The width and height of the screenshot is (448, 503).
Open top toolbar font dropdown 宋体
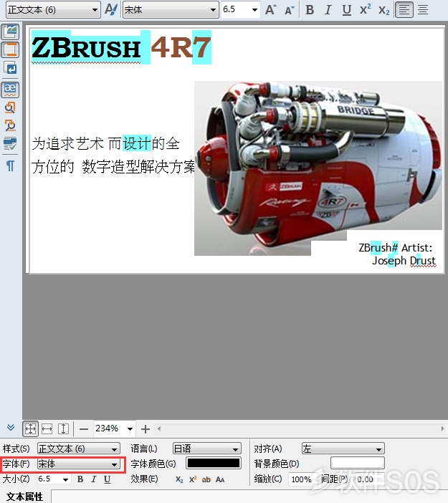pyautogui.click(x=171, y=10)
